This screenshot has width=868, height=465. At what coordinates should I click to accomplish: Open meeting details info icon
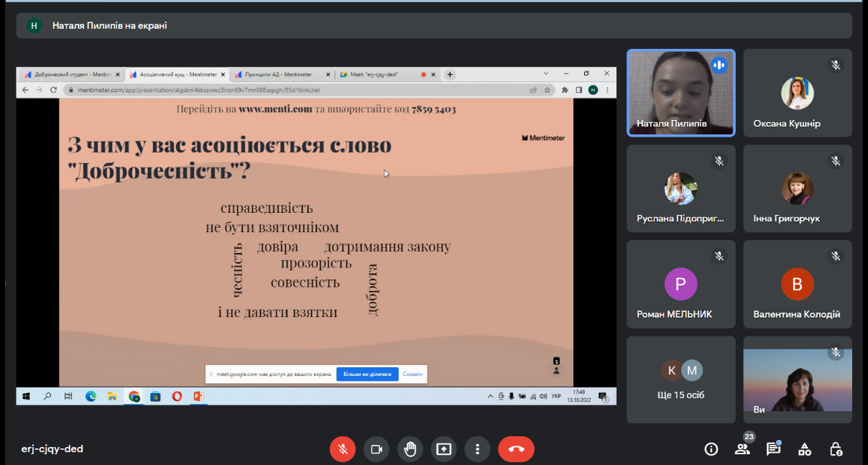pyautogui.click(x=711, y=449)
